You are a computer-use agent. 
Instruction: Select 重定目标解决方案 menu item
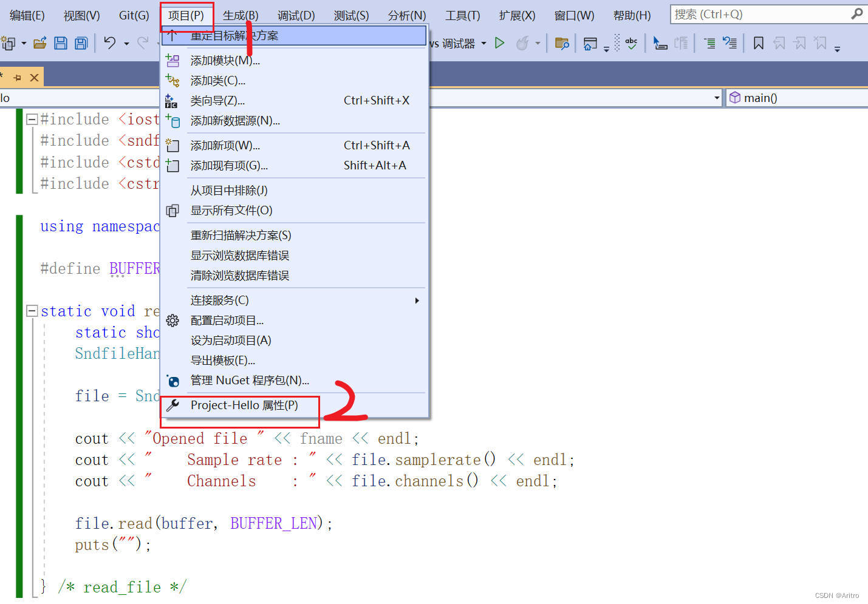point(294,36)
